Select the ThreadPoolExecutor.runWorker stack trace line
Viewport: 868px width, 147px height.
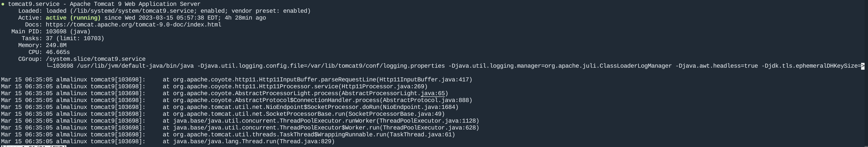coord(321,121)
